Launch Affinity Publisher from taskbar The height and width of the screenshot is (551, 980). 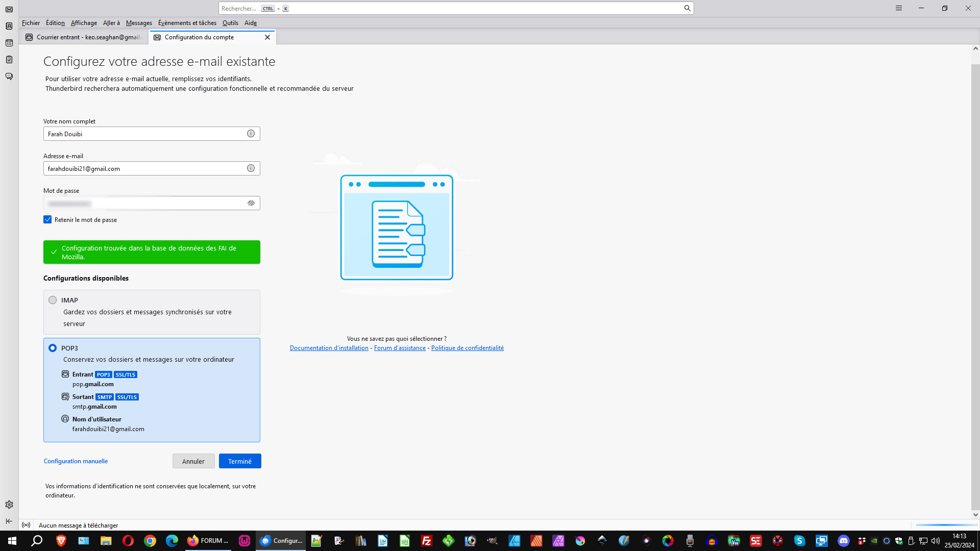(536, 541)
